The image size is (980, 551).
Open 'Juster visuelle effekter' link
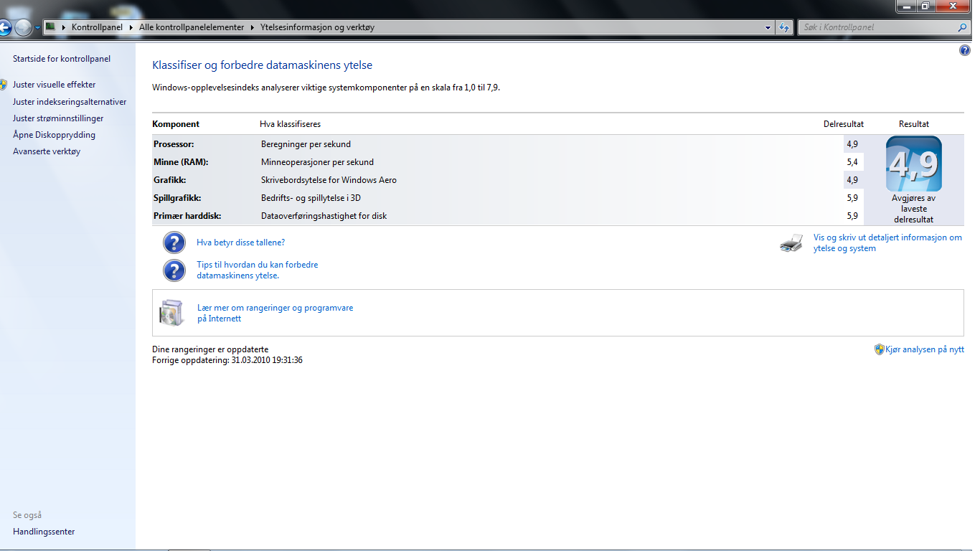tap(54, 85)
